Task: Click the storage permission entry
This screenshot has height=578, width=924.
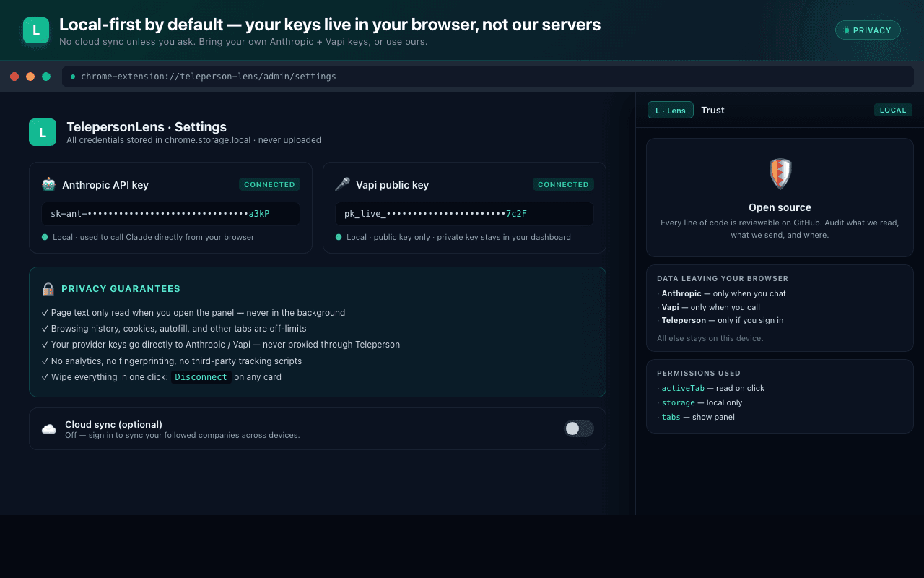Action: (699, 402)
